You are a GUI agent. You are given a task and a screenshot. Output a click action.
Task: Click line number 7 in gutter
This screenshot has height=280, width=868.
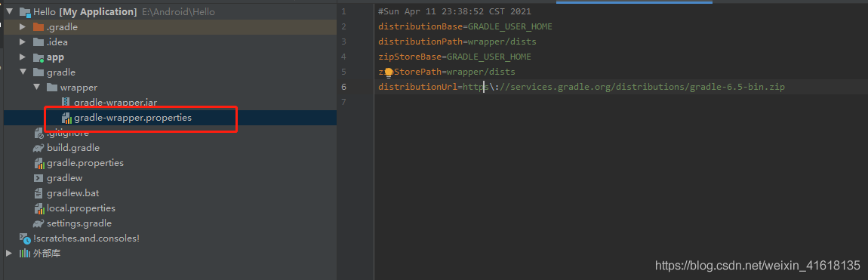point(344,103)
